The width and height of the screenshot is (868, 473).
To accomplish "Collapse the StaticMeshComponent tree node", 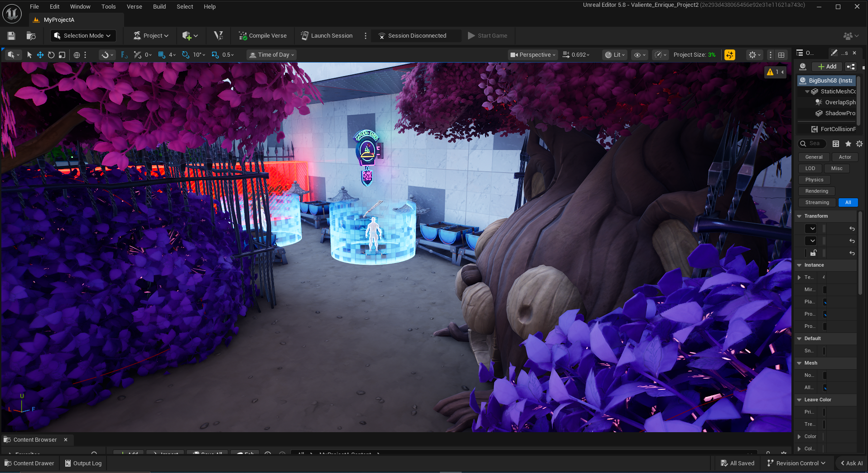I will click(x=807, y=92).
